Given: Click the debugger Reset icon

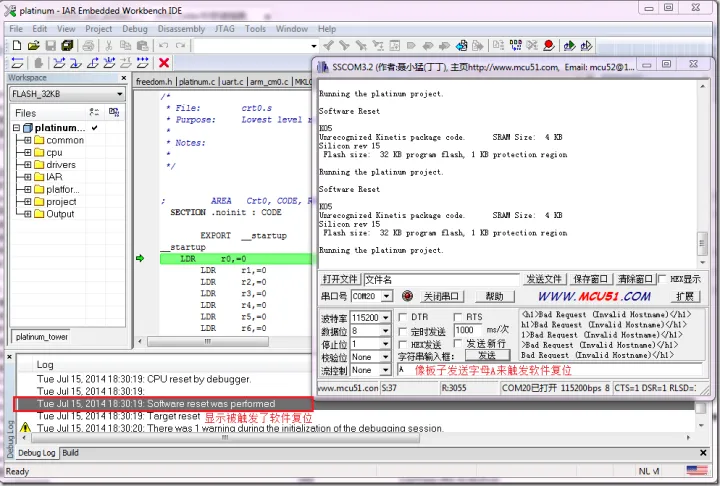Looking at the screenshot, I should [x=17, y=62].
